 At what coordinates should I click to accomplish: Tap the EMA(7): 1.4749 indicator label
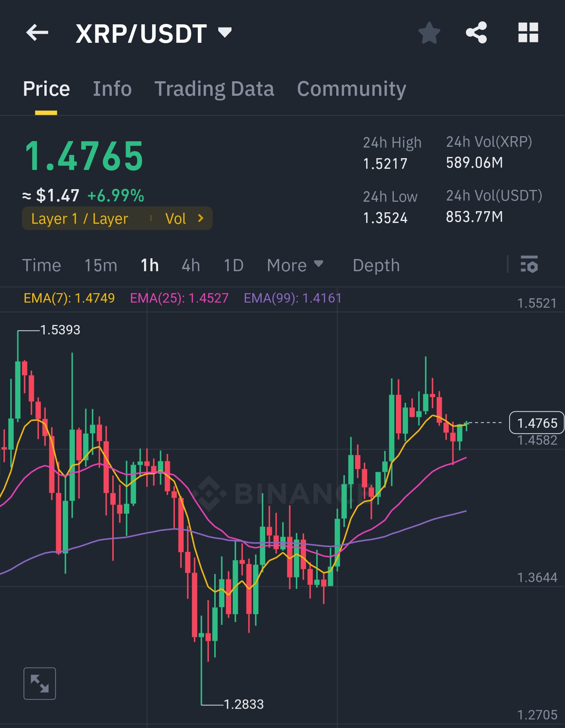69,298
